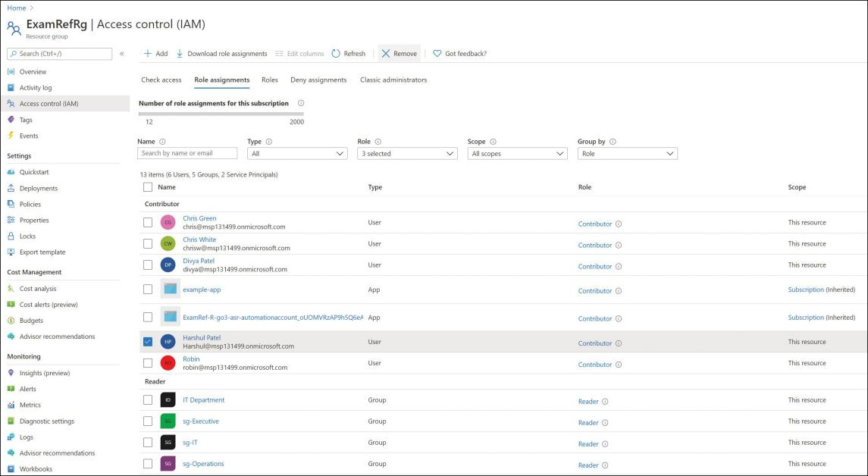The height and width of the screenshot is (476, 868).
Task: Click info icon beside number of role assignments
Action: tap(301, 103)
